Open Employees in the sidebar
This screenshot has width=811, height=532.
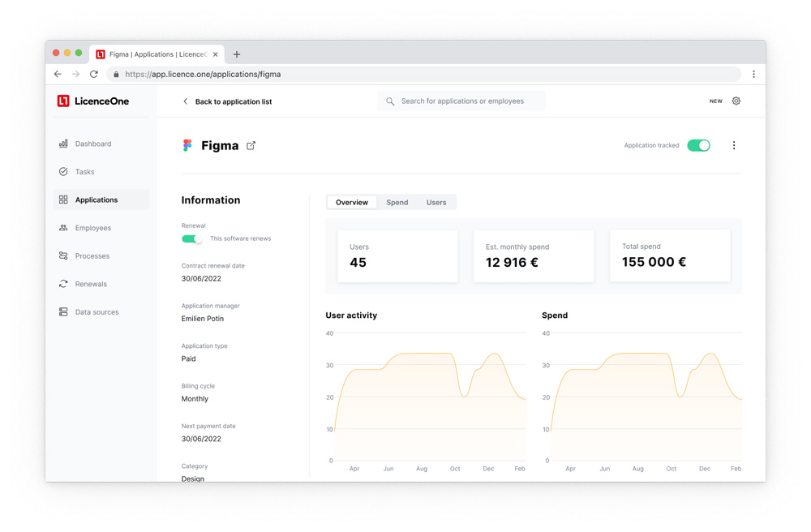coord(101,228)
